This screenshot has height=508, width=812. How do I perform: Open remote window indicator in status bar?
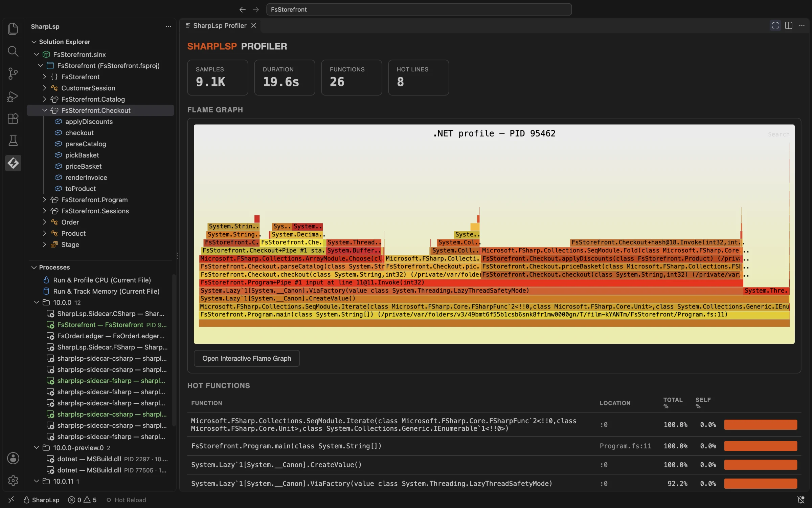11,500
